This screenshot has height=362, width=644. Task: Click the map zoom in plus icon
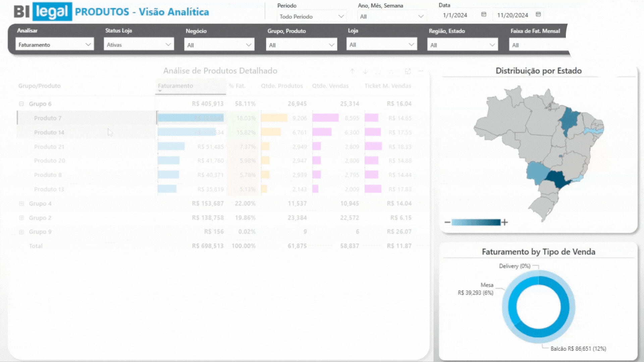(x=504, y=222)
